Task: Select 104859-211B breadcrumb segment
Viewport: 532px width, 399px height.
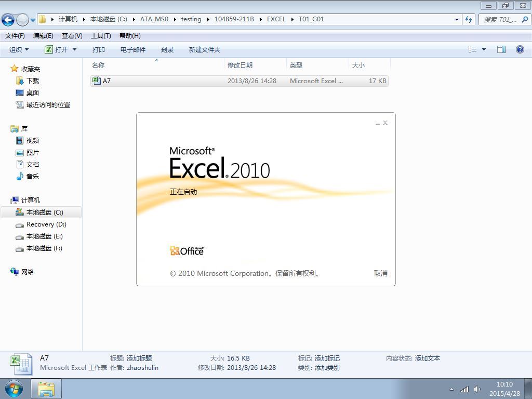Action: pyautogui.click(x=234, y=19)
